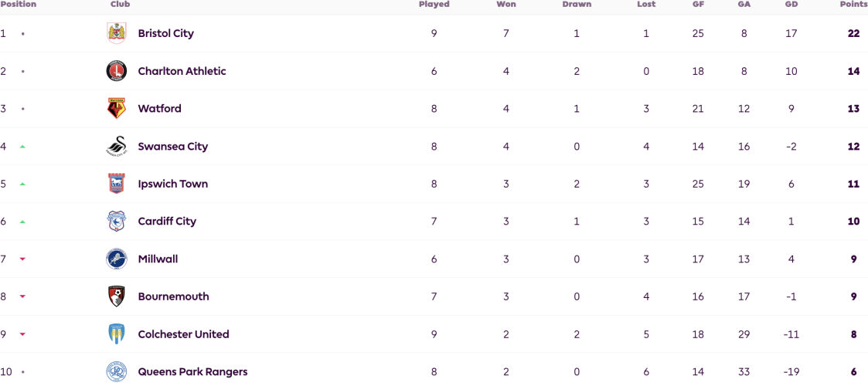Go to Colchester United club name

(x=183, y=334)
